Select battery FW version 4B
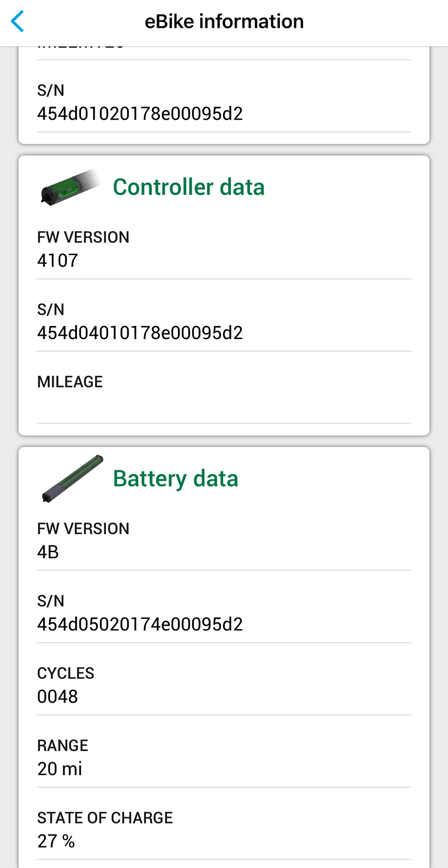The width and height of the screenshot is (448, 868). [48, 552]
